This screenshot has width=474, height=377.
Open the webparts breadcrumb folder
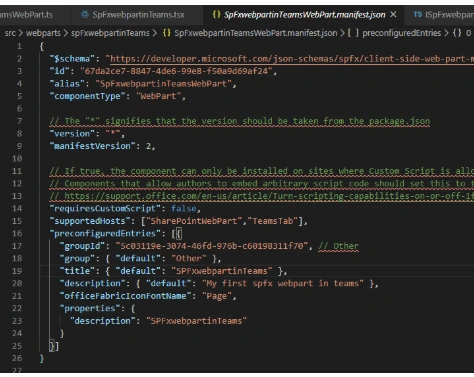[43, 33]
